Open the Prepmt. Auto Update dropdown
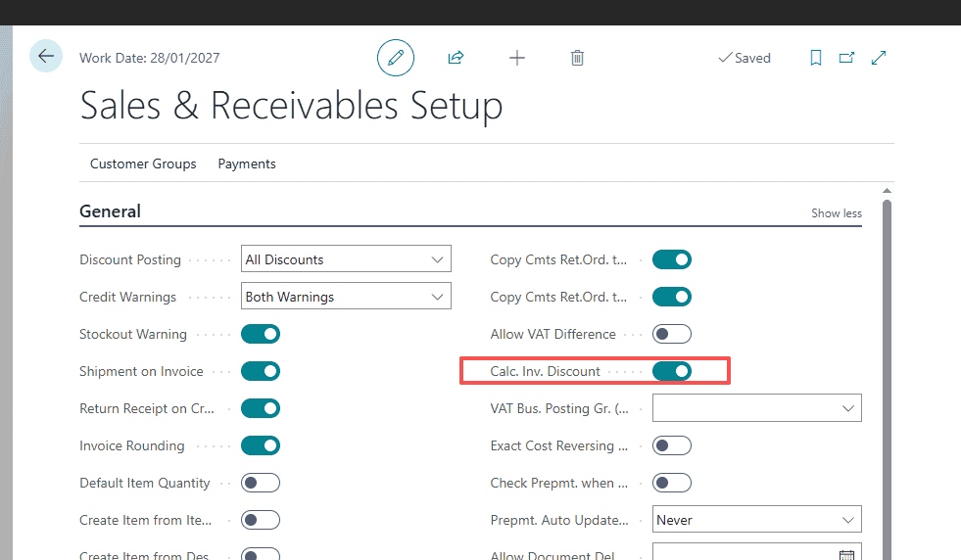Viewport: 961px width, 560px height. (756, 520)
